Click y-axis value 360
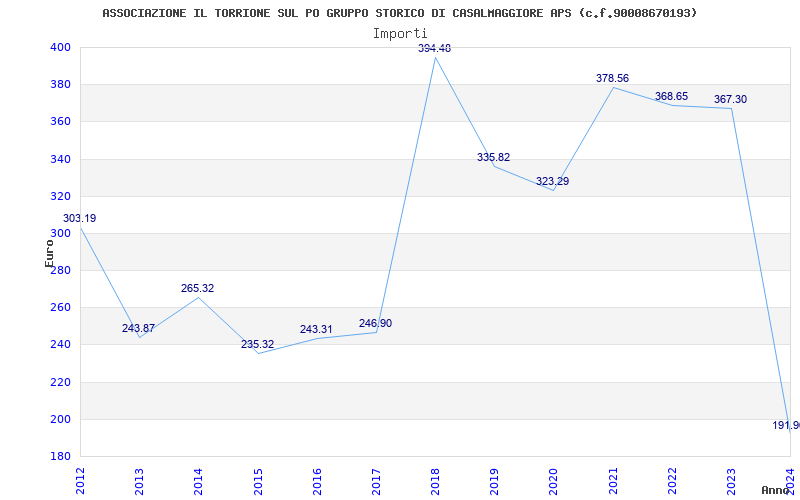This screenshot has height=500, width=800. 60,122
